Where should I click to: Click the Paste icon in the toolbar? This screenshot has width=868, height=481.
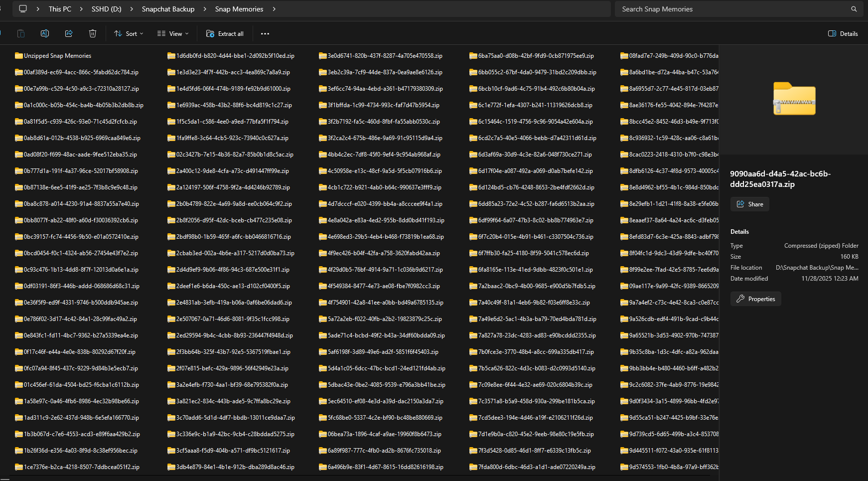(x=21, y=33)
